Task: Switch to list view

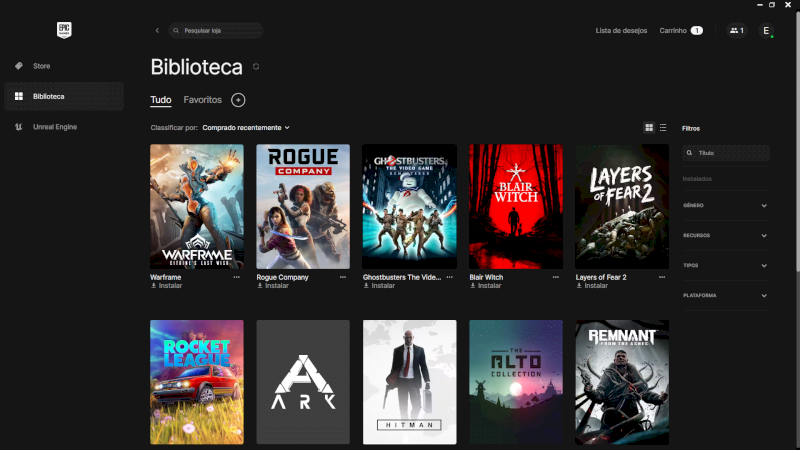Action: click(x=663, y=128)
